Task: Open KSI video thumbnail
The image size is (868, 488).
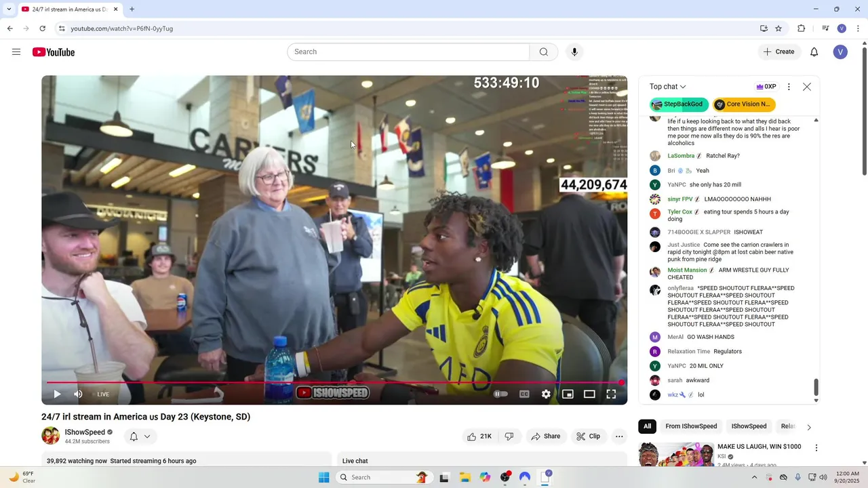Action: 675,454
